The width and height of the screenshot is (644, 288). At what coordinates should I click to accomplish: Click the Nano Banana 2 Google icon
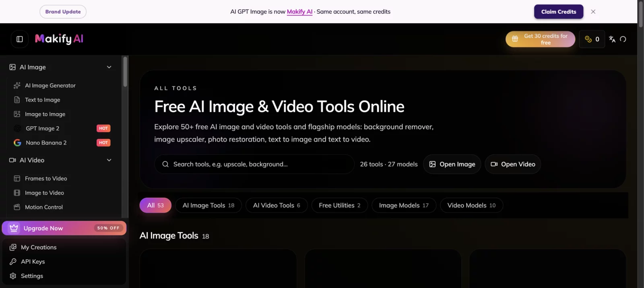[17, 143]
